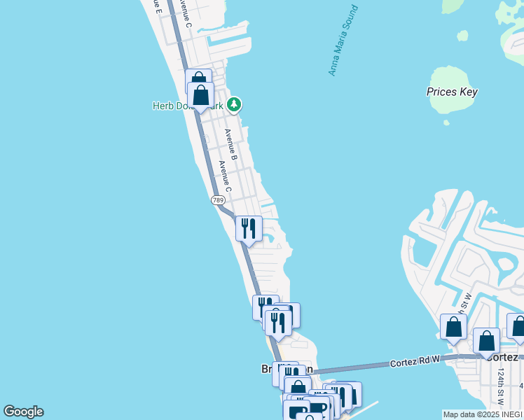Click the front restaurant marker north of Bradenton Beach
This screenshot has height=420, width=524.
(278, 325)
